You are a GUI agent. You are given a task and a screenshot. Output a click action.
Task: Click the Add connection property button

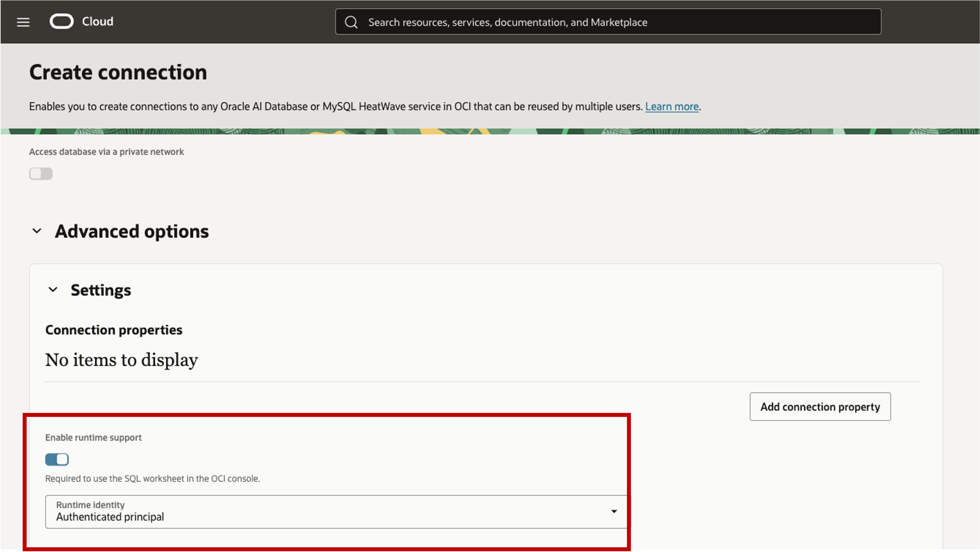820,407
